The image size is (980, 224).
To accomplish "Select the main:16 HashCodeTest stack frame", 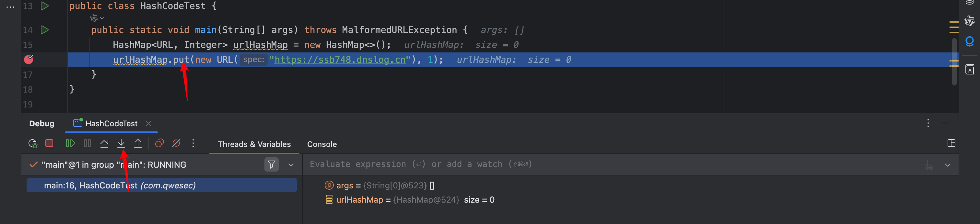I will click(x=161, y=185).
